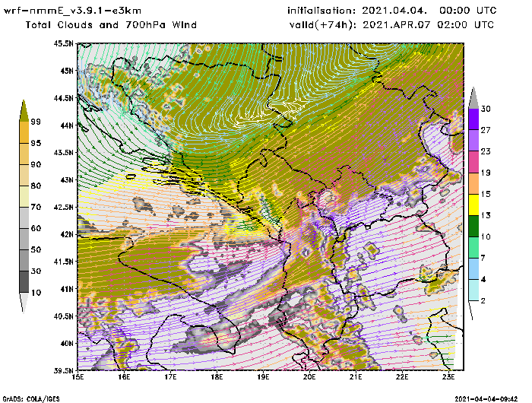Click the 18E longitude label

(217, 377)
